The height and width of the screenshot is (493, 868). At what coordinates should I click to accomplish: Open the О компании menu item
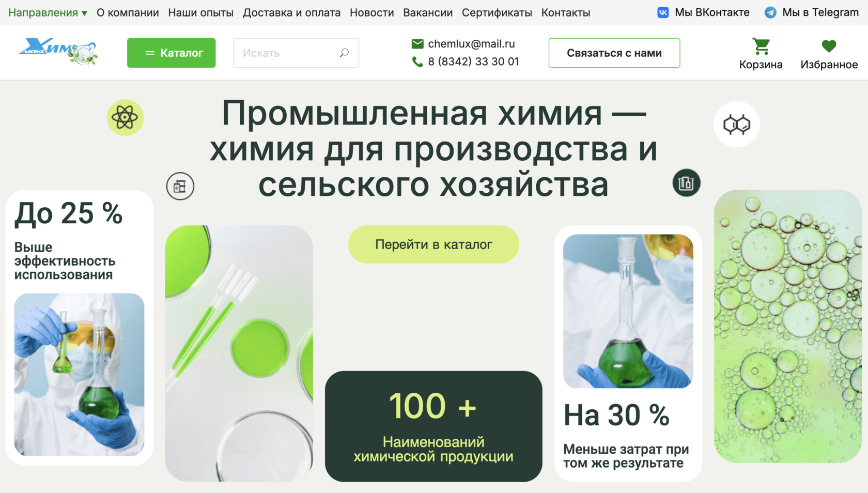(x=128, y=12)
